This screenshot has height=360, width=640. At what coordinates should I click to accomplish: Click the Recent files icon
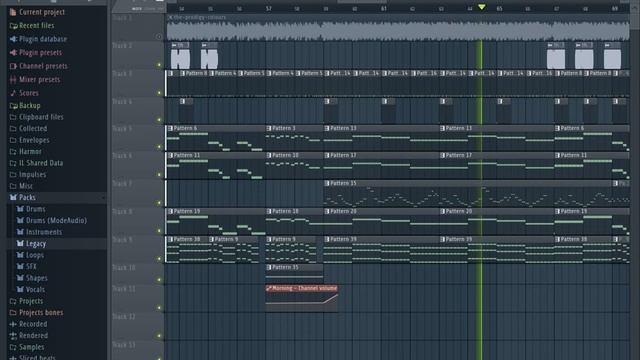13,26
